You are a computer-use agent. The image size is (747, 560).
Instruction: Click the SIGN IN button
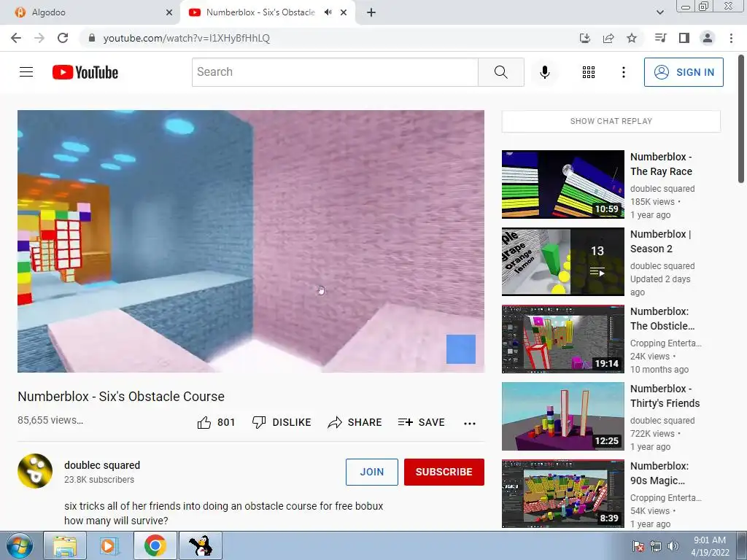(684, 72)
